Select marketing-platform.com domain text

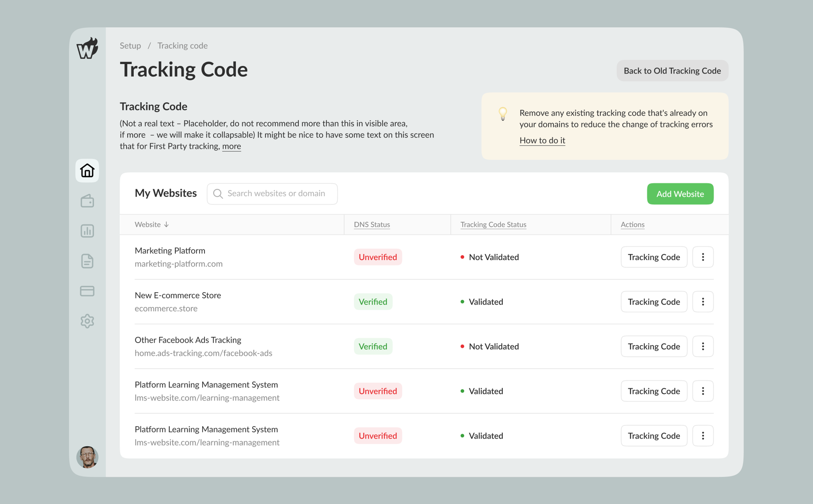pyautogui.click(x=179, y=264)
